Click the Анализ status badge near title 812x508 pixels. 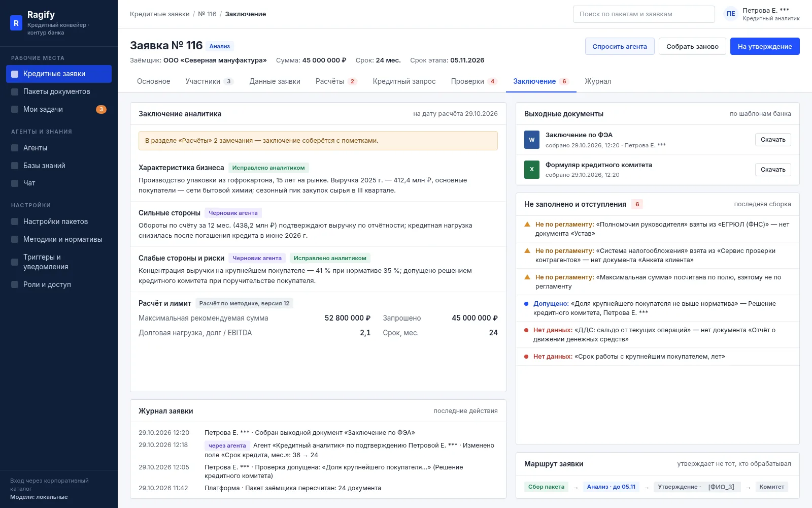pos(220,46)
